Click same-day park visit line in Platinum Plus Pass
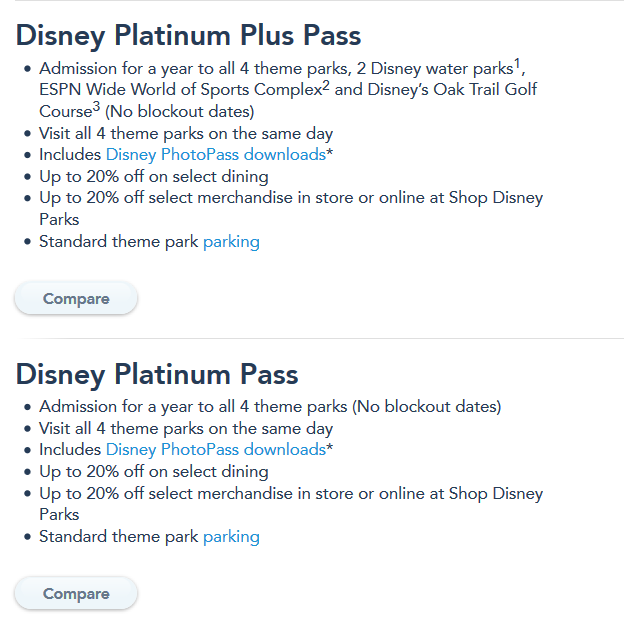The height and width of the screenshot is (627, 624). (186, 134)
